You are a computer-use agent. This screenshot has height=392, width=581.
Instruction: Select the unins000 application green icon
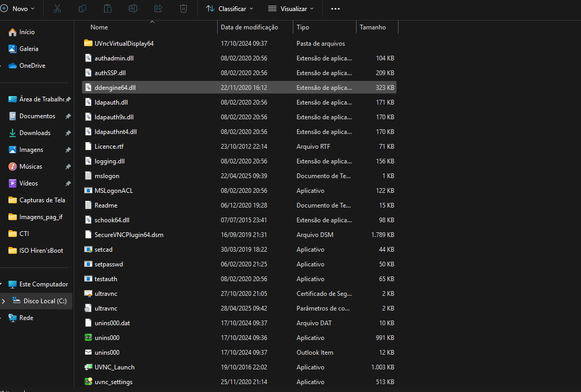coord(88,337)
